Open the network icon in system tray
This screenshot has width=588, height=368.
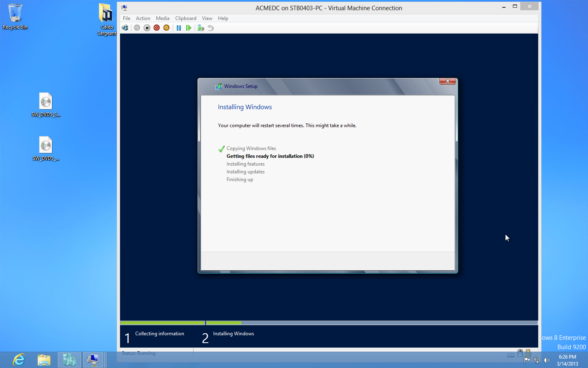pos(537,360)
